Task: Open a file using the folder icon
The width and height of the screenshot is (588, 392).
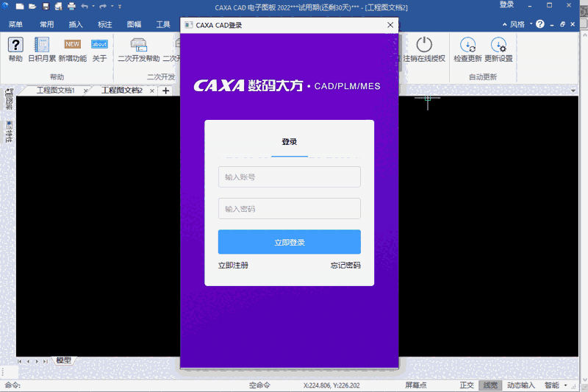Action: (32, 7)
